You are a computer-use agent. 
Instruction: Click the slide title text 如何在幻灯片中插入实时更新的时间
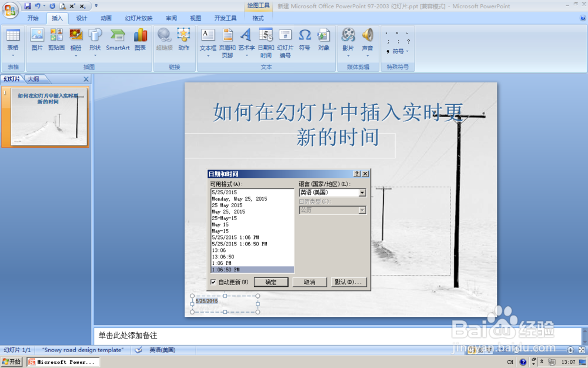[x=338, y=124]
